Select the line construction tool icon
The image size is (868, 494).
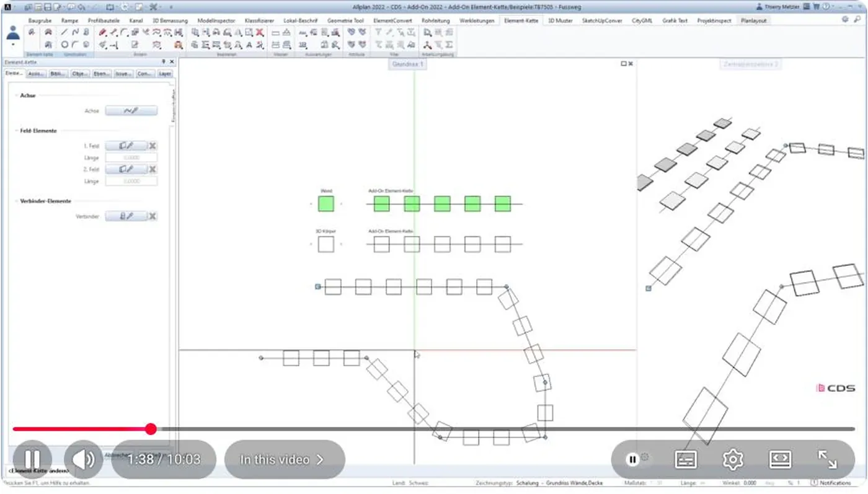click(64, 32)
